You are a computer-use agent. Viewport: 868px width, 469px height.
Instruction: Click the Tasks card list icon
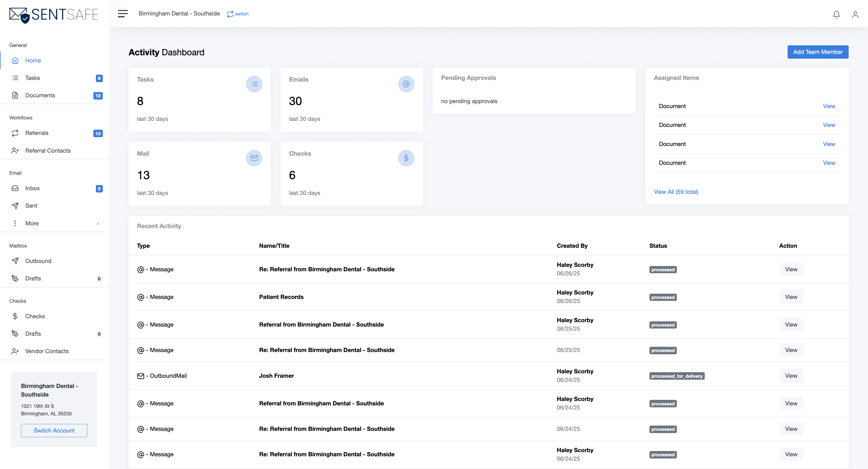pos(254,84)
